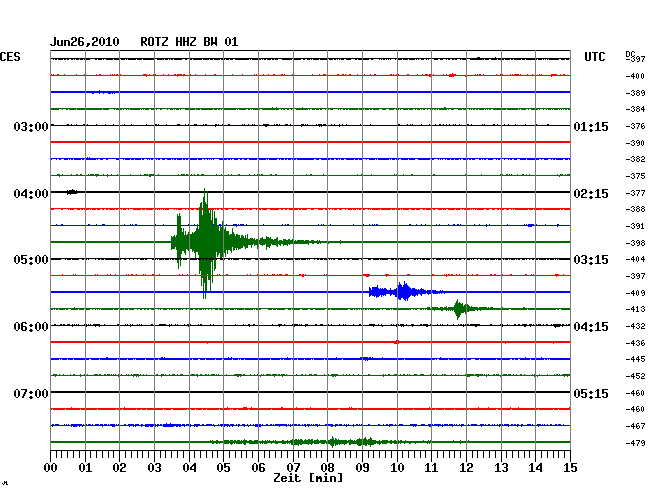Click the DC offset value -432
Screen dimensions: 650x494
point(635,327)
